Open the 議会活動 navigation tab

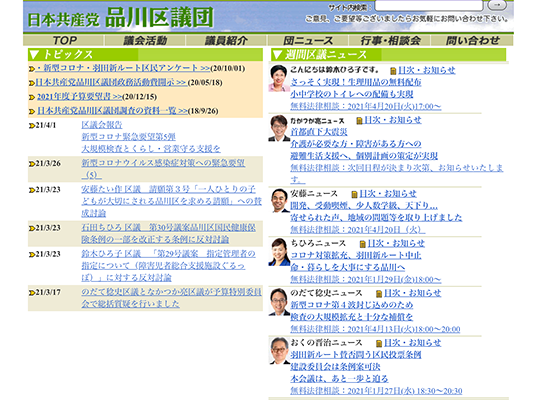(x=145, y=40)
